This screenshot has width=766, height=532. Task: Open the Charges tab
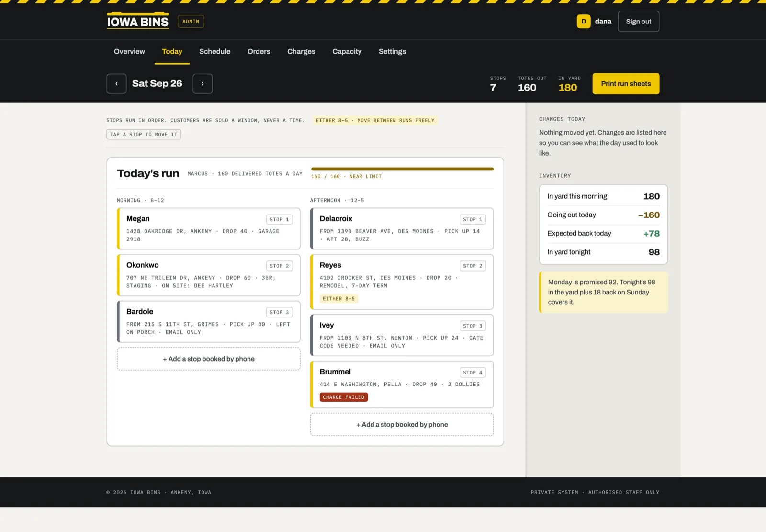coord(301,51)
